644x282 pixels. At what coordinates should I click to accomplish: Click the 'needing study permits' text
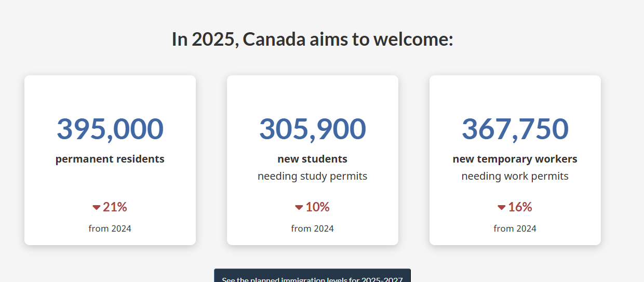313,176
